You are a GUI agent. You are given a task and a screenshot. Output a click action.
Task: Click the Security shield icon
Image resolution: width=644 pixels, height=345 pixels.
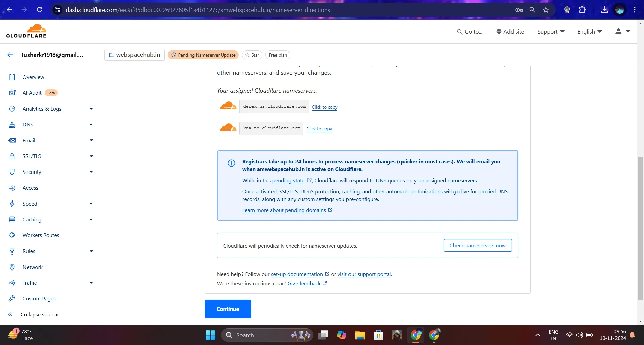(x=12, y=172)
